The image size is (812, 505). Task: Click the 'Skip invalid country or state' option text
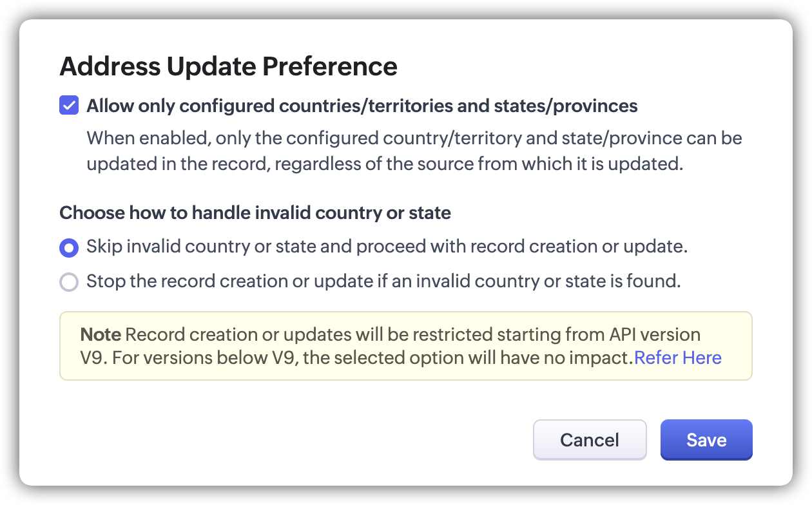tap(387, 247)
